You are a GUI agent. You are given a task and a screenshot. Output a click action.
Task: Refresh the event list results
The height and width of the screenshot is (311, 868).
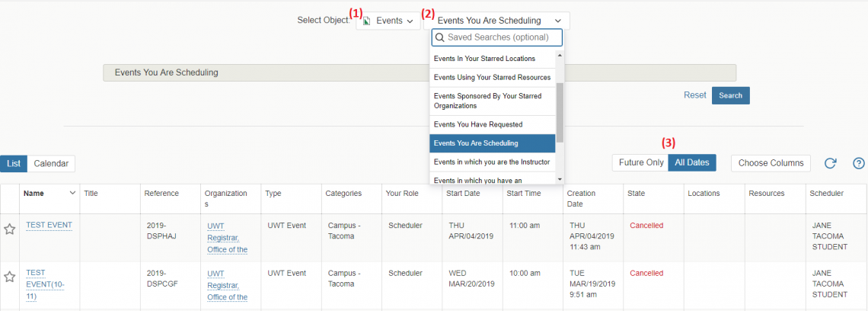830,163
